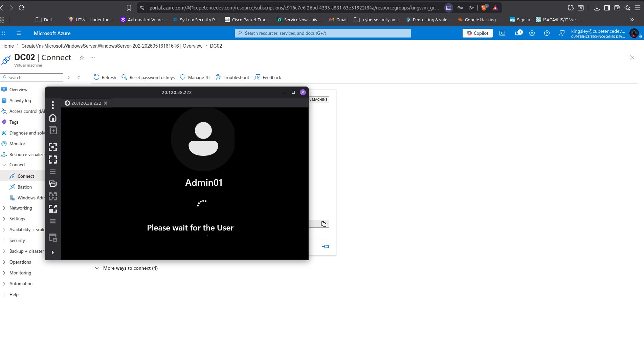The image size is (644, 340).
Task: Click the screenshot/picture-in-picture icon in sidebar
Action: [x=53, y=238]
